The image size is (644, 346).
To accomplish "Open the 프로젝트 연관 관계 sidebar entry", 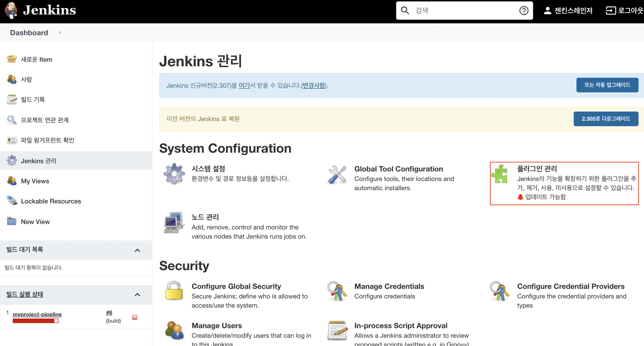I will click(45, 120).
